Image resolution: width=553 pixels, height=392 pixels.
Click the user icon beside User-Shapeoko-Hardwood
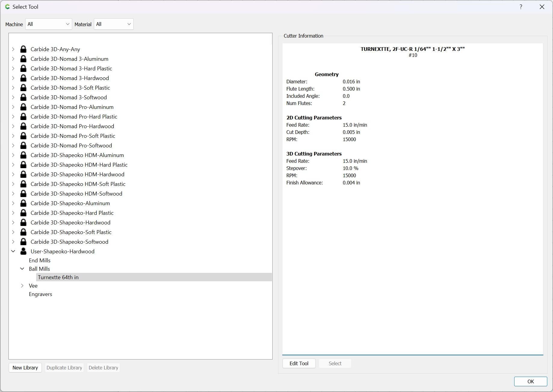(23, 251)
